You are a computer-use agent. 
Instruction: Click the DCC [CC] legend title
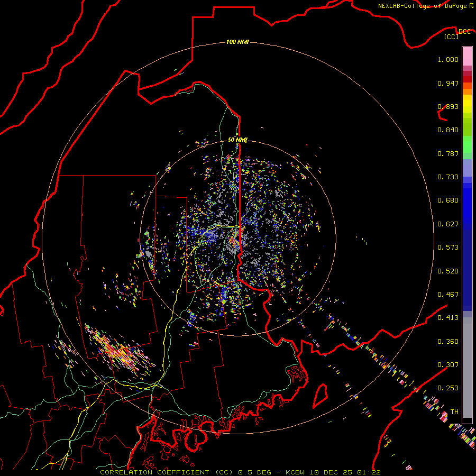[457, 34]
